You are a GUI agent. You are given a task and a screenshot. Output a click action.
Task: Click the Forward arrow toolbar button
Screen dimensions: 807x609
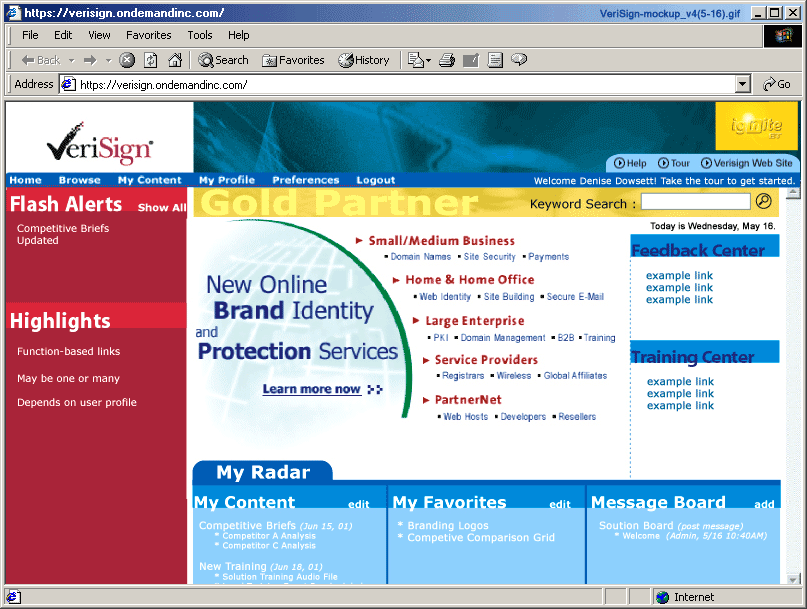90,60
